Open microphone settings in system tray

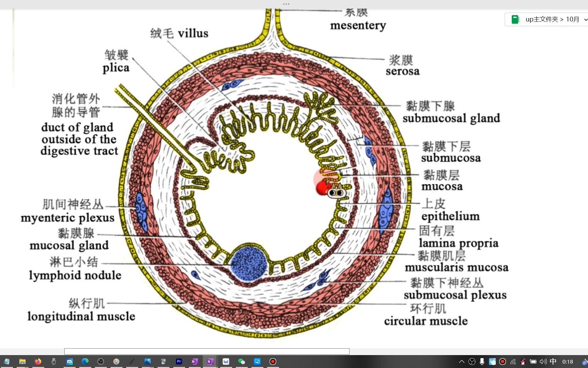(482, 362)
